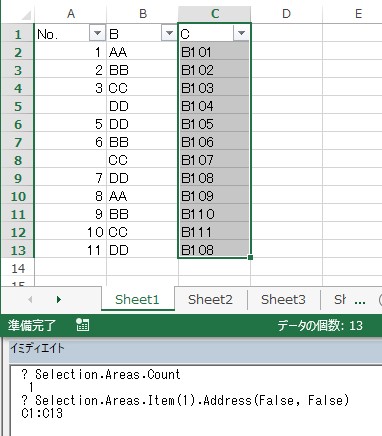Click cell containing B102
Image resolution: width=382 pixels, height=436 pixels.
214,69
